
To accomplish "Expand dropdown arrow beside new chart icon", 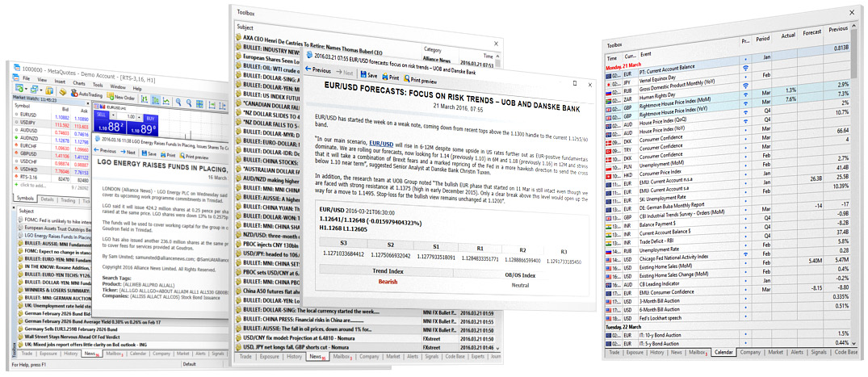I will pos(26,89).
